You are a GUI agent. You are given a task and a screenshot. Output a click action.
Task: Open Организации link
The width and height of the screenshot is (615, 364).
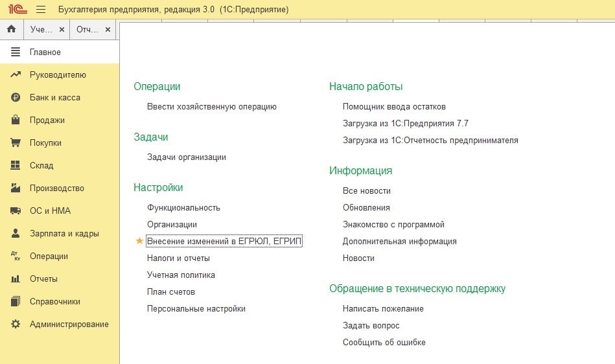click(172, 225)
